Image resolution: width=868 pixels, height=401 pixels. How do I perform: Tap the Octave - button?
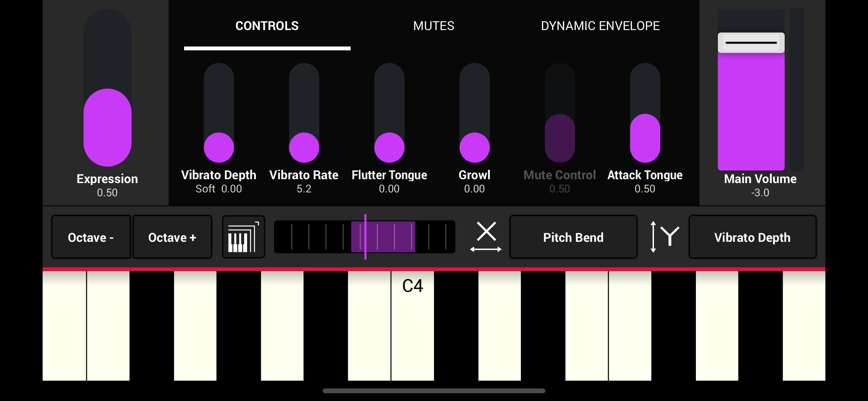pyautogui.click(x=91, y=237)
